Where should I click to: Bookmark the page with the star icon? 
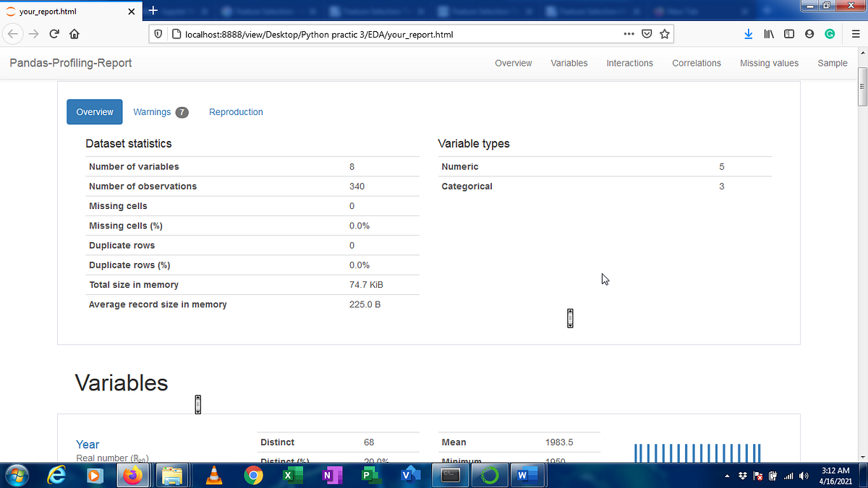click(x=665, y=33)
